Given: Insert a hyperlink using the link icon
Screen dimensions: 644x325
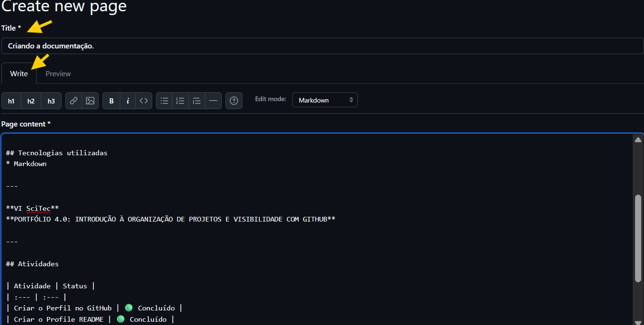Looking at the screenshot, I should click(x=74, y=101).
